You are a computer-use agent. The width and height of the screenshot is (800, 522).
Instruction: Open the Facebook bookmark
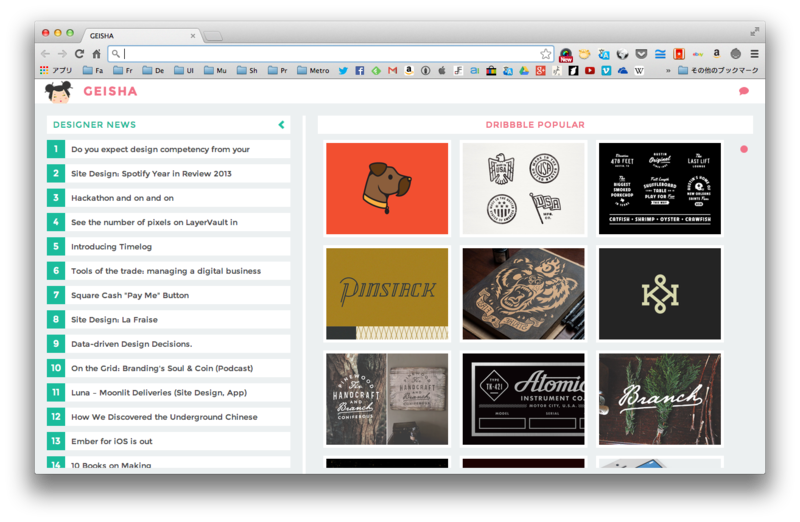[x=360, y=70]
